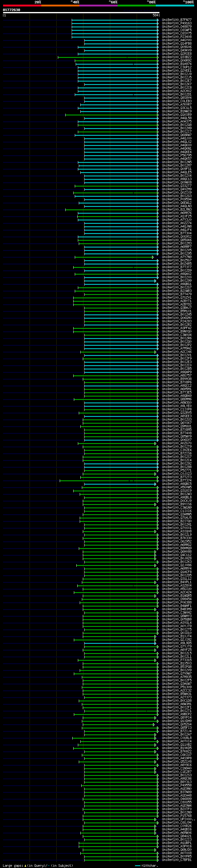The height and width of the screenshot is (868, 197).
Task: Open hit UniRef100_P23408
Action: pos(176,37)
